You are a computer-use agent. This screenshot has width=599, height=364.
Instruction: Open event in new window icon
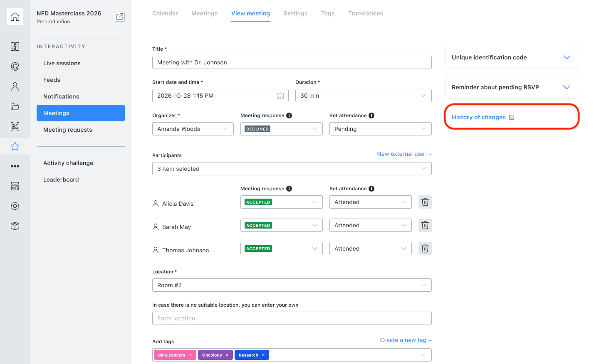[x=120, y=17]
